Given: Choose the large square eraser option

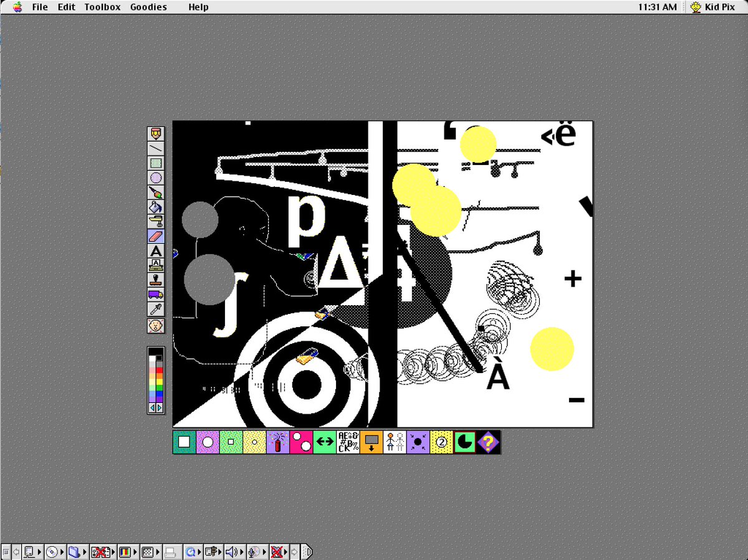Looking at the screenshot, I should [x=184, y=442].
